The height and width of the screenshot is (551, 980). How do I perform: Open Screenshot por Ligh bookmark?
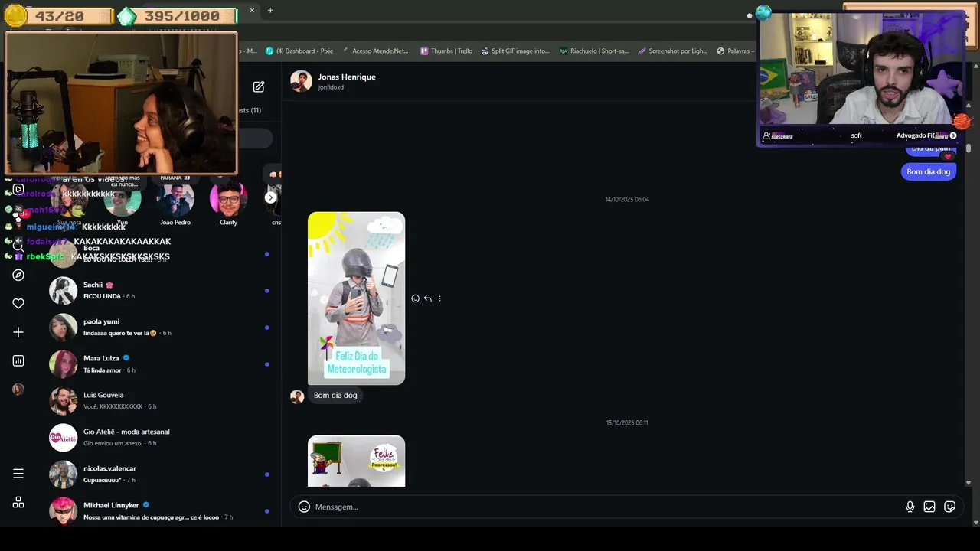point(673,51)
